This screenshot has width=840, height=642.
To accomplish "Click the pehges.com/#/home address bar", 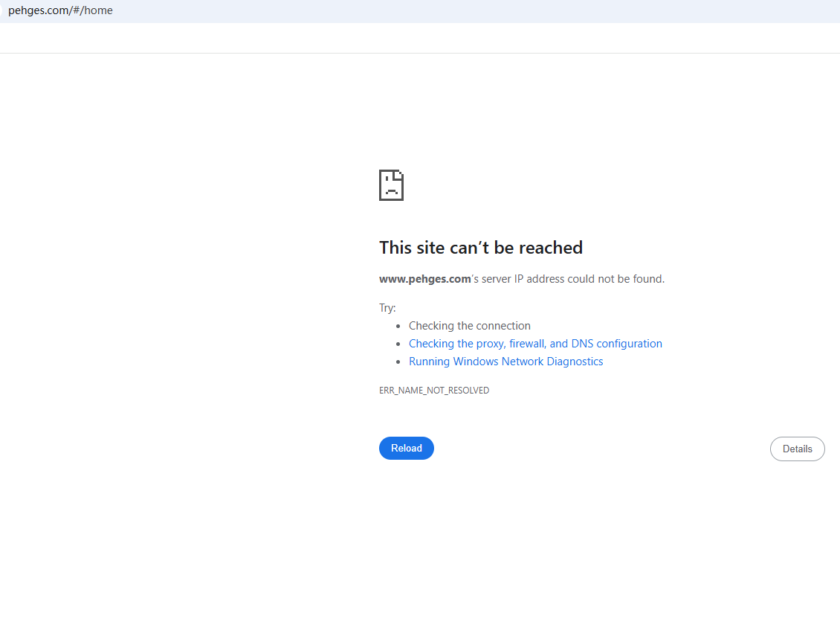I will click(420, 10).
